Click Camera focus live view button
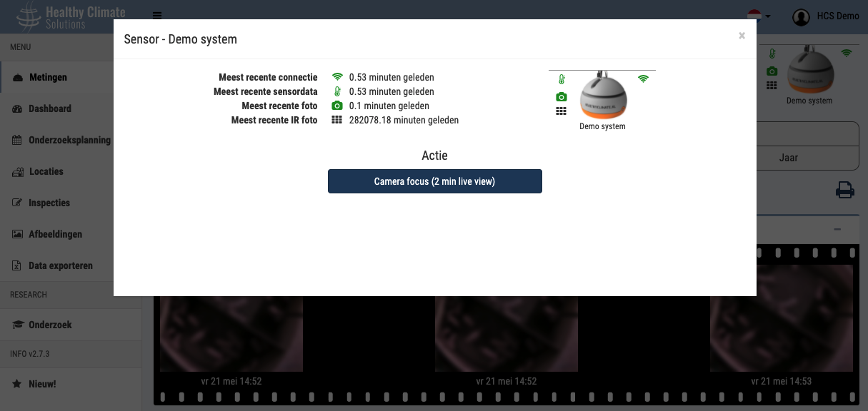The height and width of the screenshot is (411, 868). tap(434, 181)
